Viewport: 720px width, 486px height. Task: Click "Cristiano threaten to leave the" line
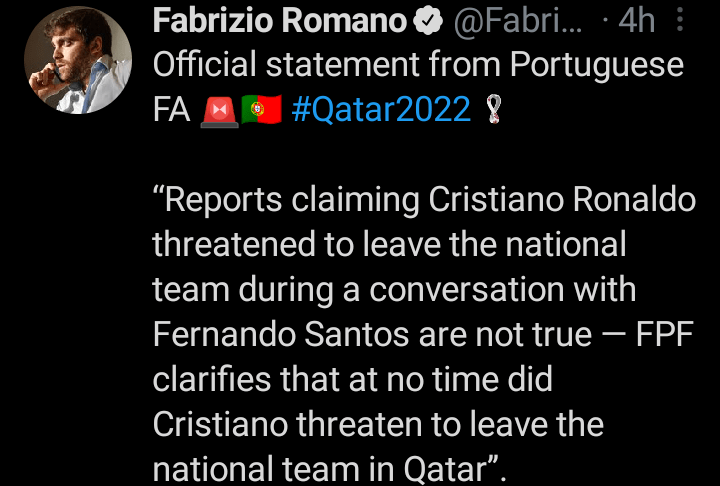coord(378,424)
